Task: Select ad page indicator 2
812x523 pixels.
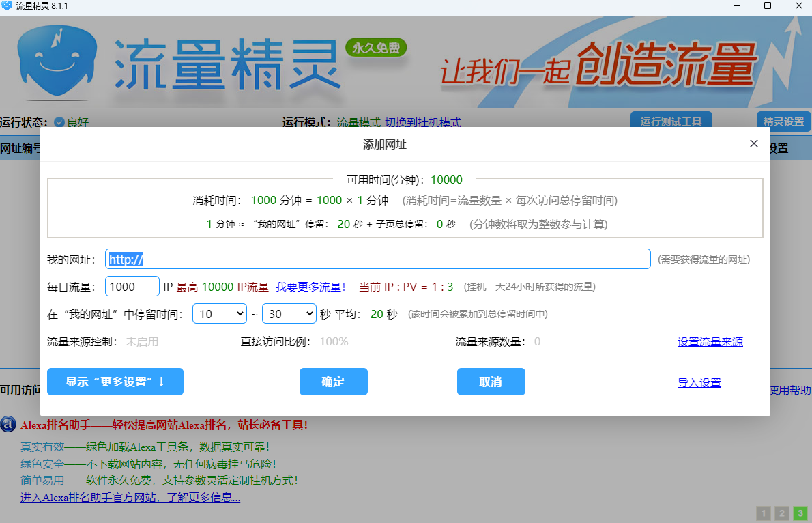Action: click(781, 513)
